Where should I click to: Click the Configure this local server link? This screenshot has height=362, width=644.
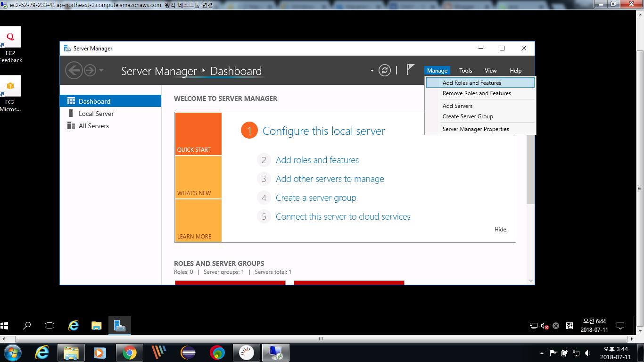tap(324, 131)
